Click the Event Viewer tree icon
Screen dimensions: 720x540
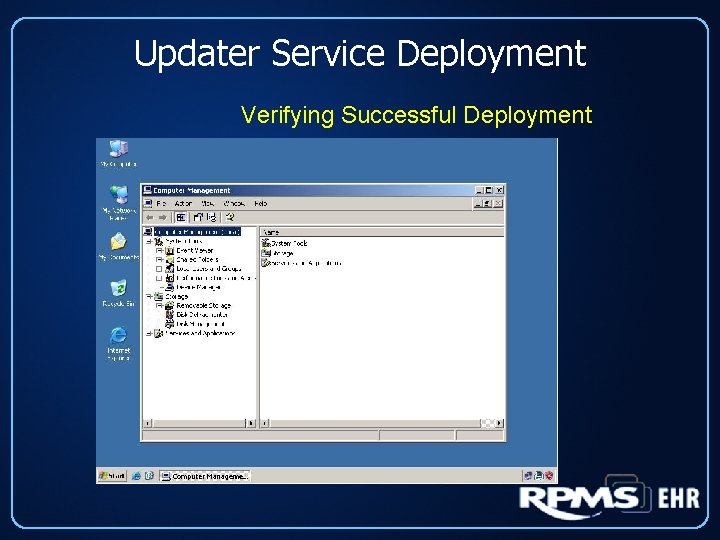click(x=169, y=251)
